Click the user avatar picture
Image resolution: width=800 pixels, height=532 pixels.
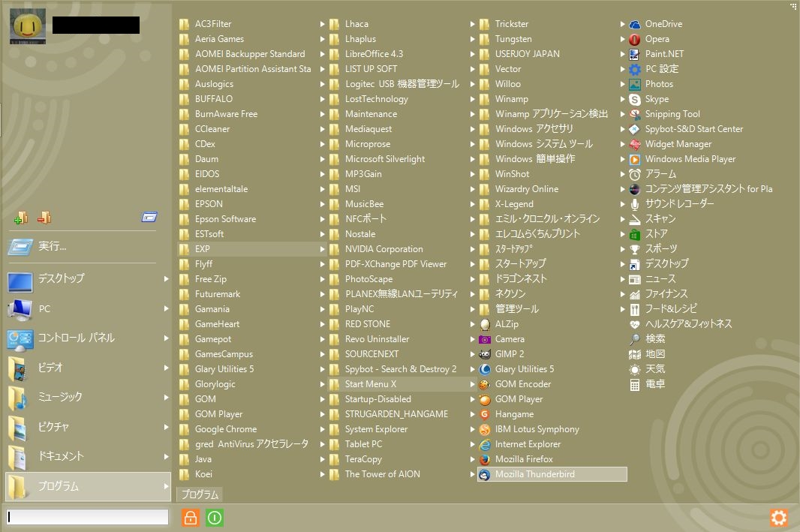(28, 26)
